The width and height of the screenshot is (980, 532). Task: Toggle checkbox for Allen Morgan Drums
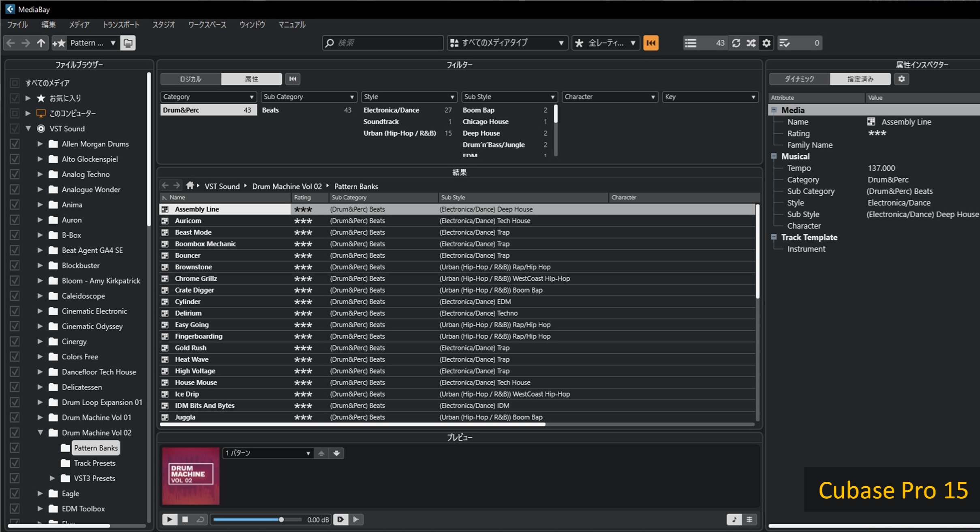15,144
